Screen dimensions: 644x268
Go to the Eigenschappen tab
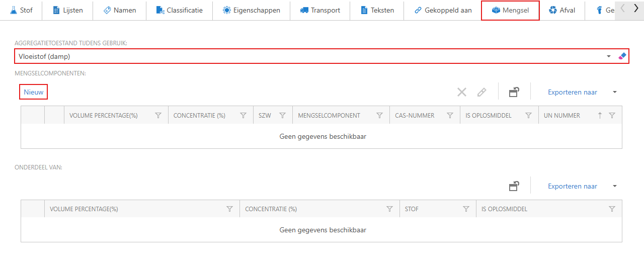(x=251, y=10)
